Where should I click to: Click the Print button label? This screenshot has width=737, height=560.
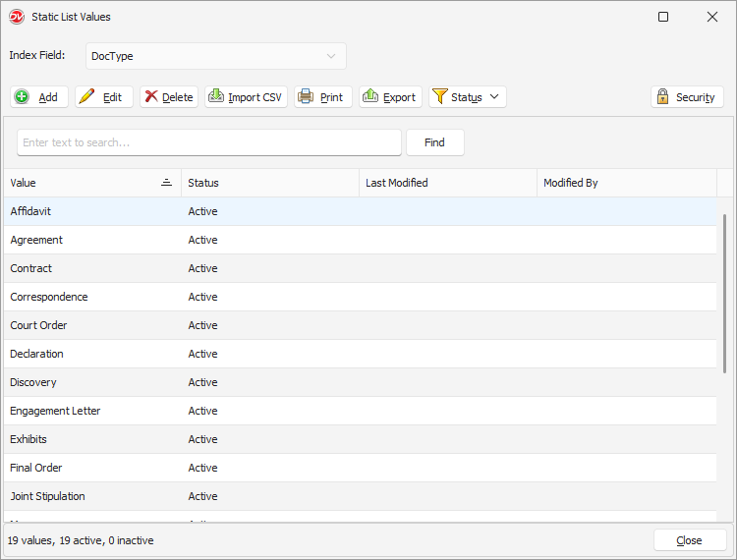[x=331, y=97]
